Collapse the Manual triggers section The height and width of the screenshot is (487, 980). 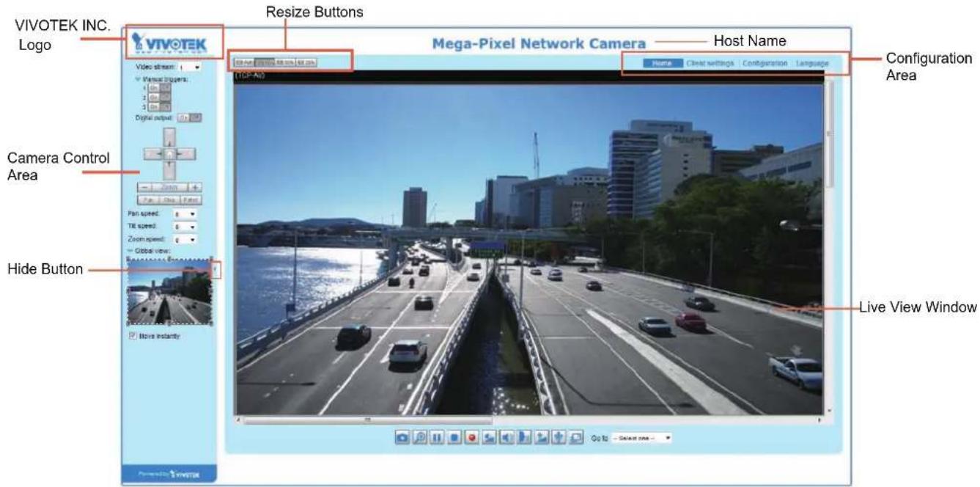[137, 79]
